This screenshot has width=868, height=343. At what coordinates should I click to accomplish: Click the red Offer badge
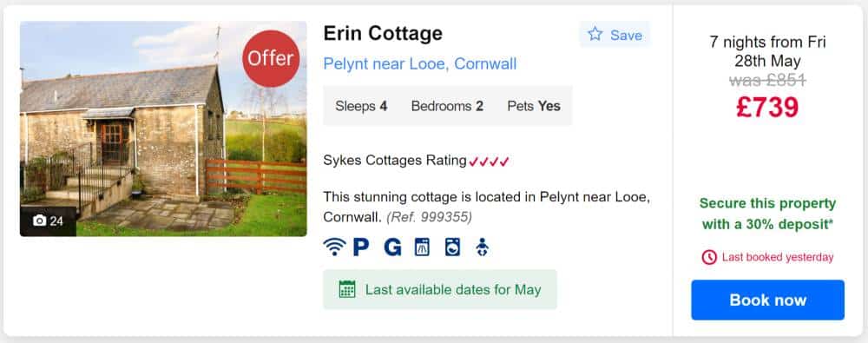271,59
